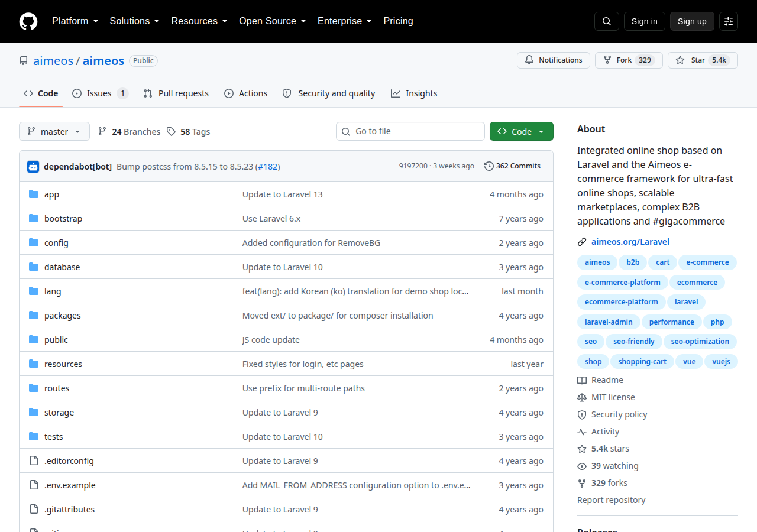Click the scales icon beside MIT license
The height and width of the screenshot is (532, 757).
tap(582, 397)
